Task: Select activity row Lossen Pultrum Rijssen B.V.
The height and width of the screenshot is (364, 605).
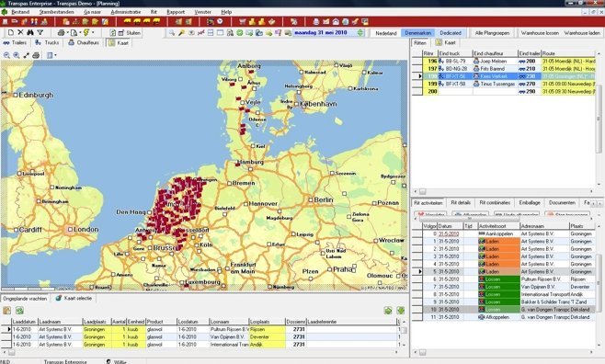Action: (504, 279)
